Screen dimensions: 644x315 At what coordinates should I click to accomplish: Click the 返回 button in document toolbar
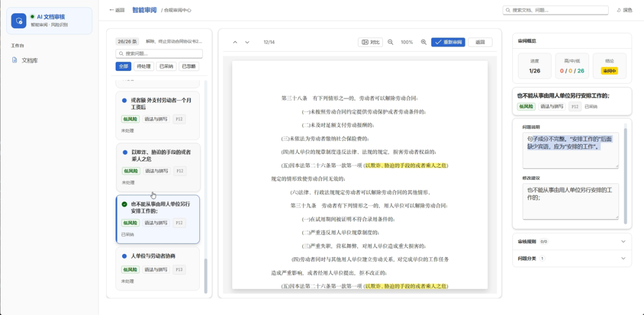click(480, 42)
